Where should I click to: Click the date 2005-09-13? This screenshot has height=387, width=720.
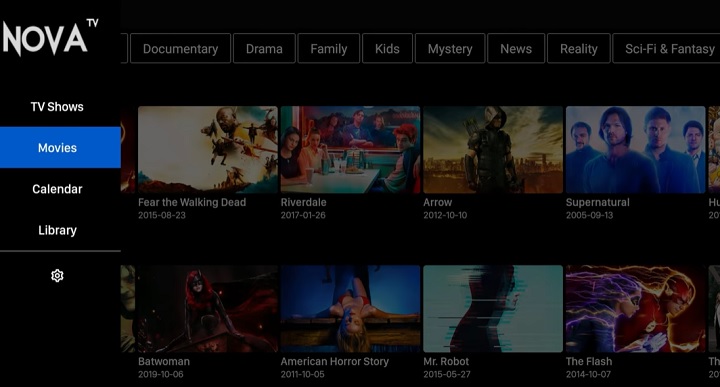click(589, 215)
